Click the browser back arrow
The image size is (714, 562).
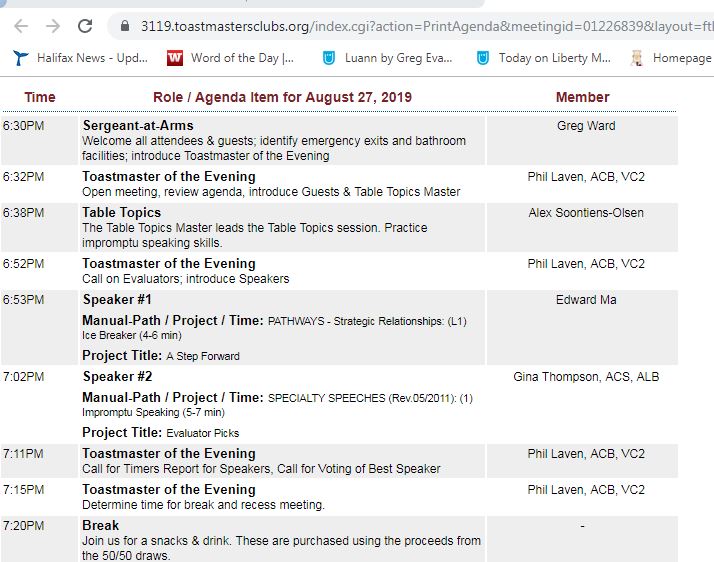[21, 26]
